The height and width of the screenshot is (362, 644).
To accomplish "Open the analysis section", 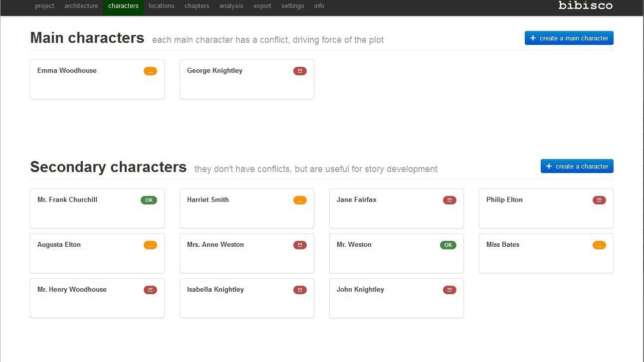I will (x=231, y=6).
